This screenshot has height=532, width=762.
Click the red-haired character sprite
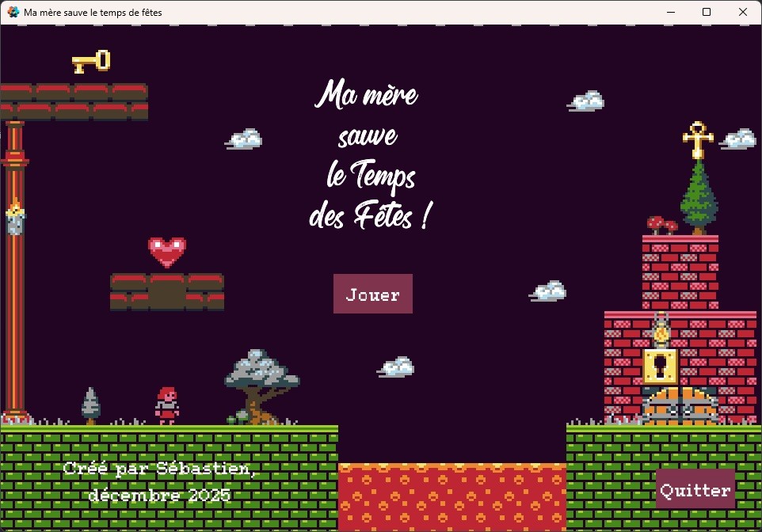click(167, 405)
